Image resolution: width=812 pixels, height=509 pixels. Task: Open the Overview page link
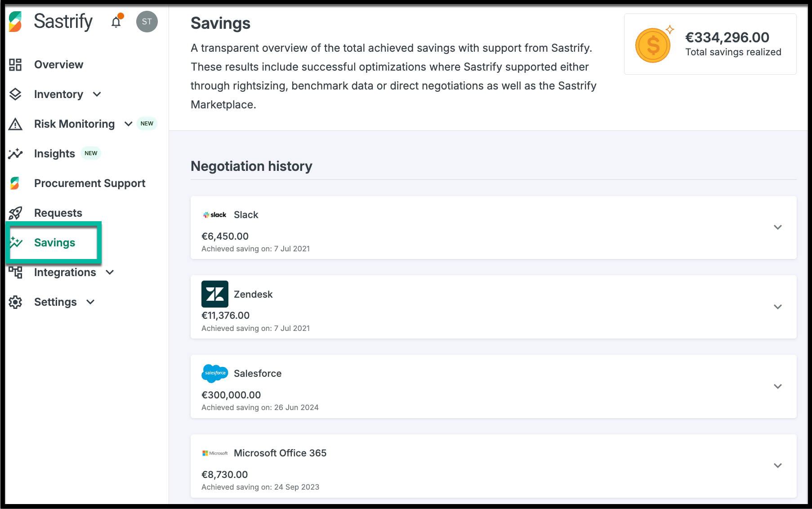point(58,65)
